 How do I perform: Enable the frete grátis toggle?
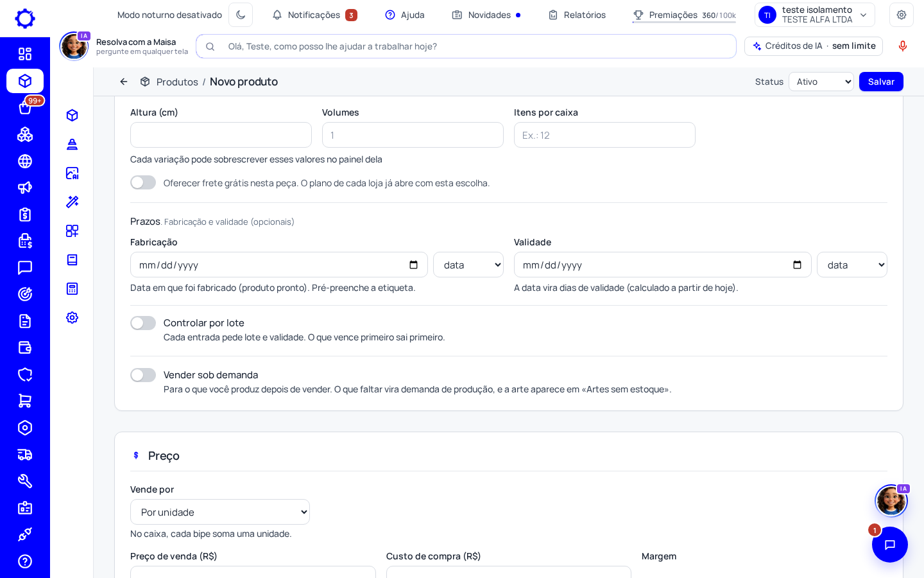pos(143,182)
